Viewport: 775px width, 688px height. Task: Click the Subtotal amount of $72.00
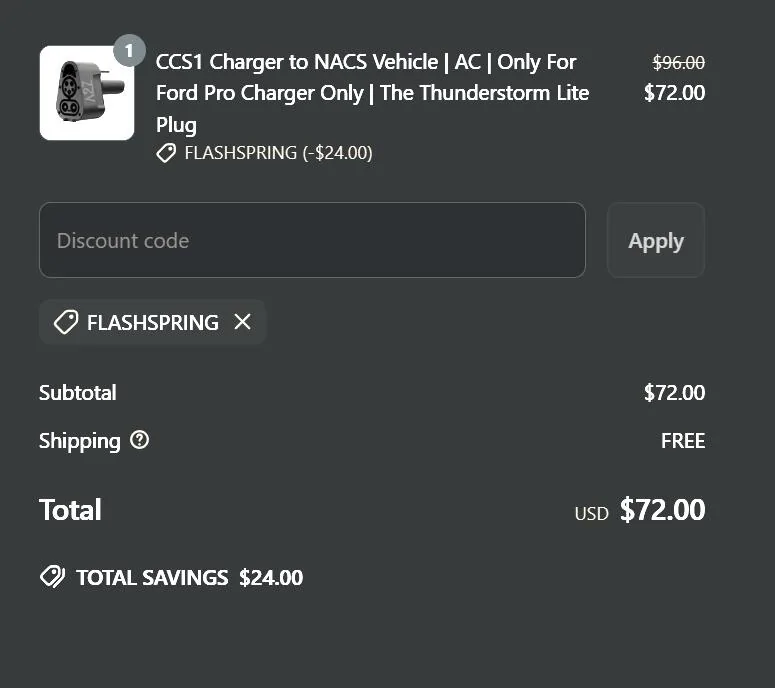coord(674,393)
